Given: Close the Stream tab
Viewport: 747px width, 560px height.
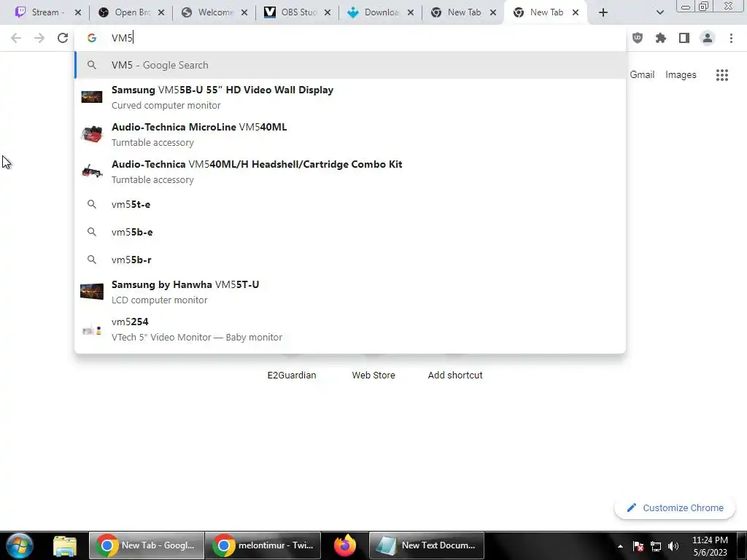Looking at the screenshot, I should coord(78,12).
